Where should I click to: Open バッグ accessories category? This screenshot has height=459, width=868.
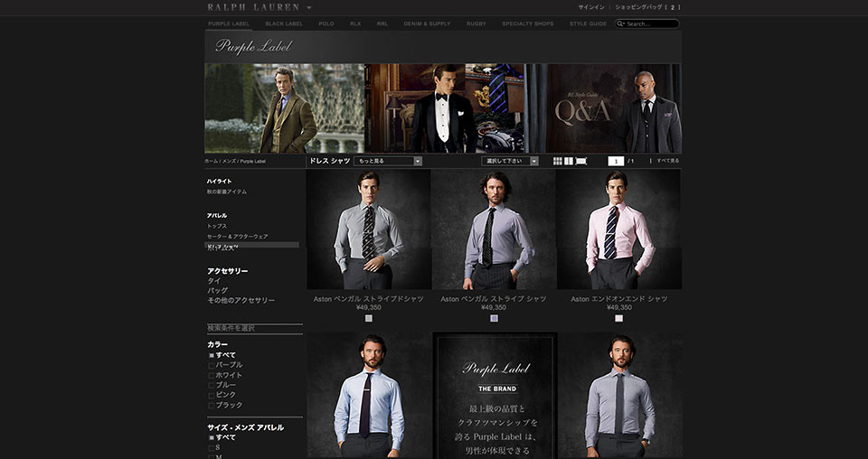(x=218, y=290)
